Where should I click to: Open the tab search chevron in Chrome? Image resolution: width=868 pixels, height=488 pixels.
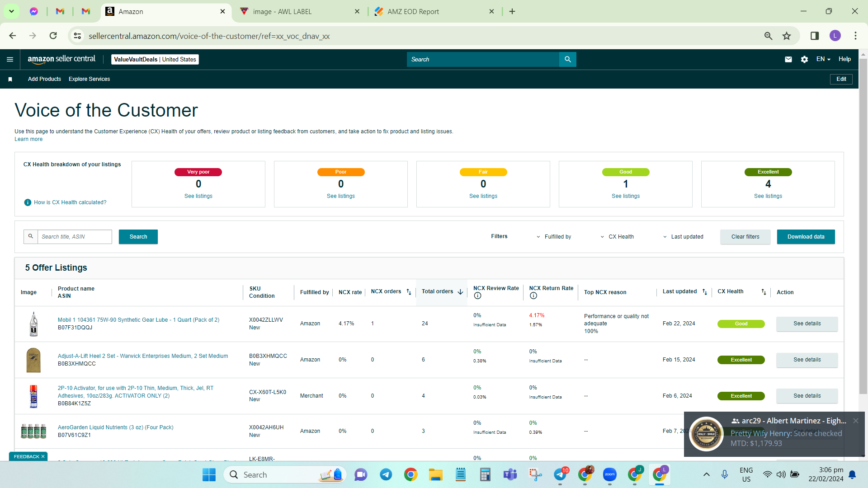click(11, 11)
